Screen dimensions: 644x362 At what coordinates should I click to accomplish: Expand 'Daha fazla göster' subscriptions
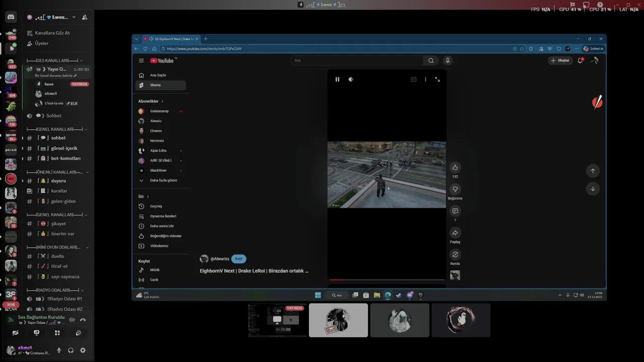point(160,180)
